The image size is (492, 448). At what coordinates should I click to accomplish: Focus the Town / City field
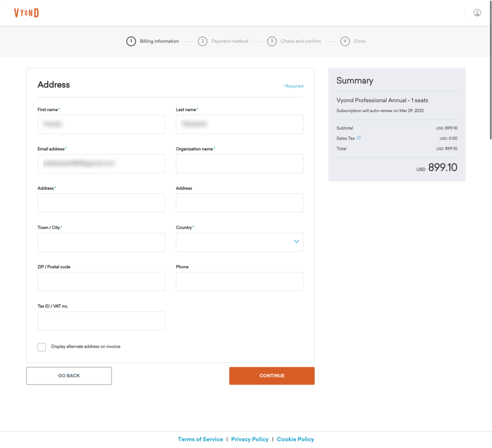click(101, 242)
